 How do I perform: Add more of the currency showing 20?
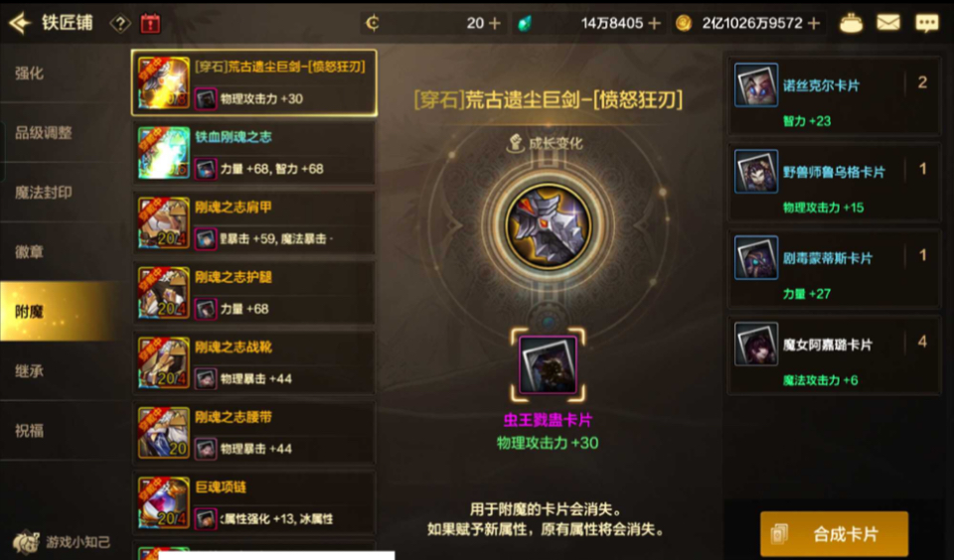click(x=494, y=23)
